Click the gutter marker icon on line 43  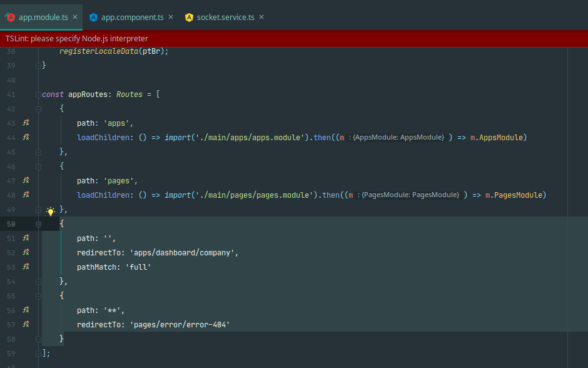click(26, 123)
